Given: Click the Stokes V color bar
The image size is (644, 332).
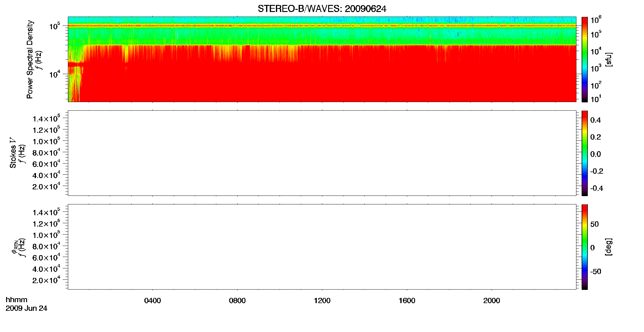Looking at the screenshot, I should point(584,153).
